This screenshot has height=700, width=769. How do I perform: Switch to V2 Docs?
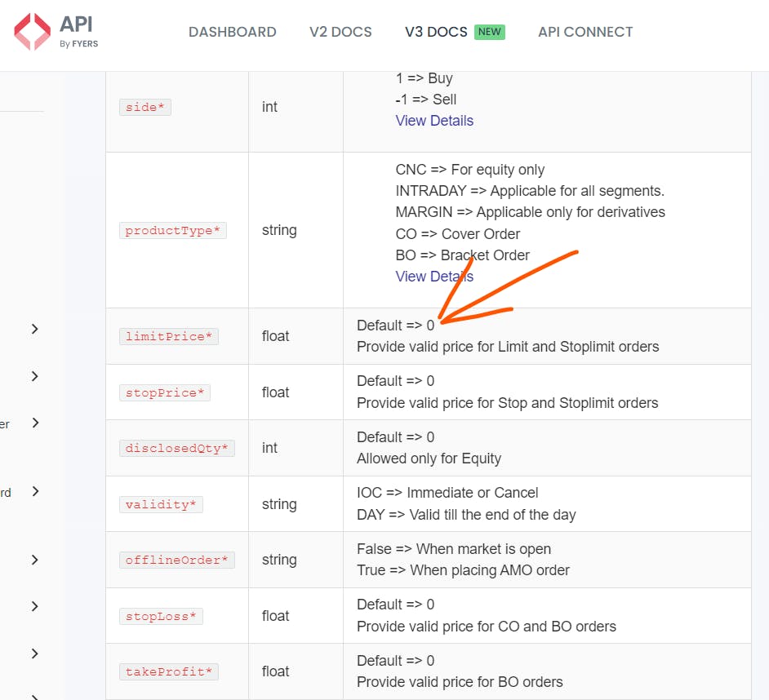click(x=340, y=32)
